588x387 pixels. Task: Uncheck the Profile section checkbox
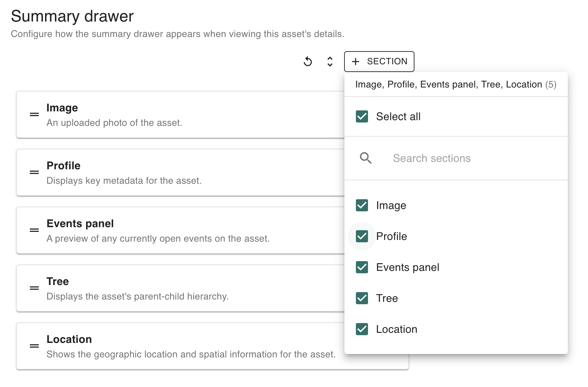tap(362, 236)
